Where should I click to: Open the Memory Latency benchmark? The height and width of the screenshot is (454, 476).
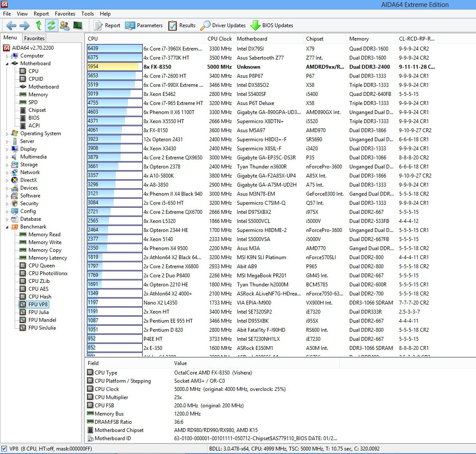click(x=43, y=258)
